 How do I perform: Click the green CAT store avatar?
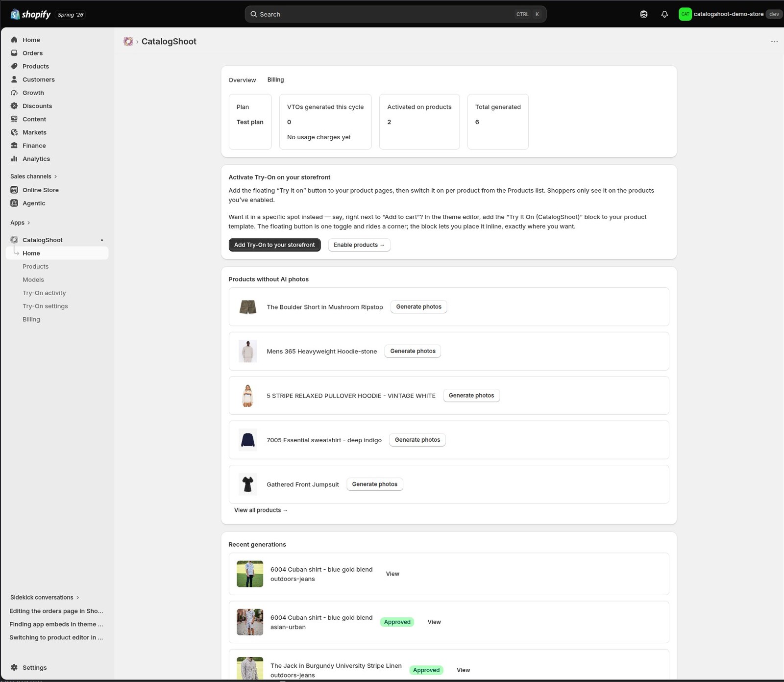coord(685,14)
